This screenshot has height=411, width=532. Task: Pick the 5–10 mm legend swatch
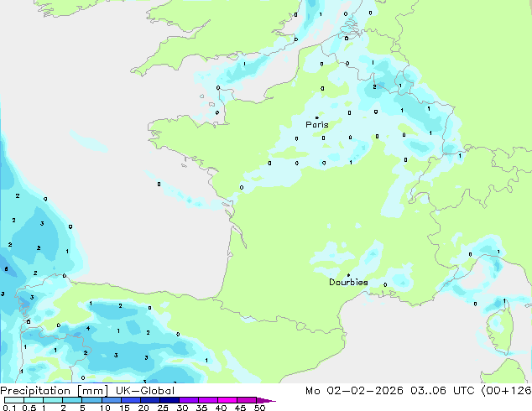pos(91,400)
